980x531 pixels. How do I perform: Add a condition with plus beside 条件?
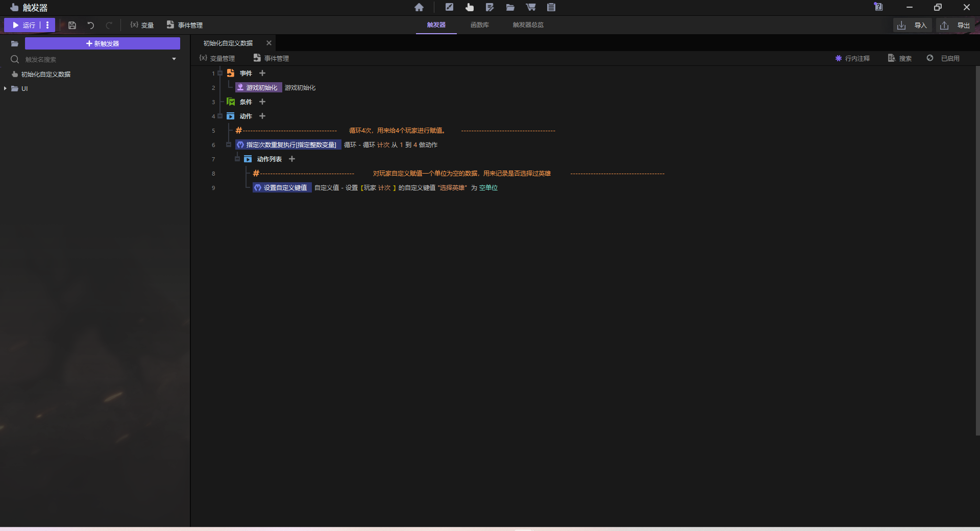point(262,102)
